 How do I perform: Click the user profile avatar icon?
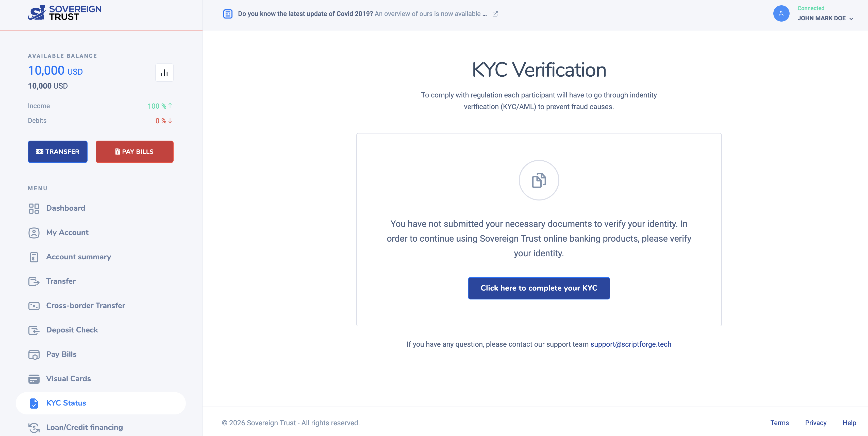(781, 13)
